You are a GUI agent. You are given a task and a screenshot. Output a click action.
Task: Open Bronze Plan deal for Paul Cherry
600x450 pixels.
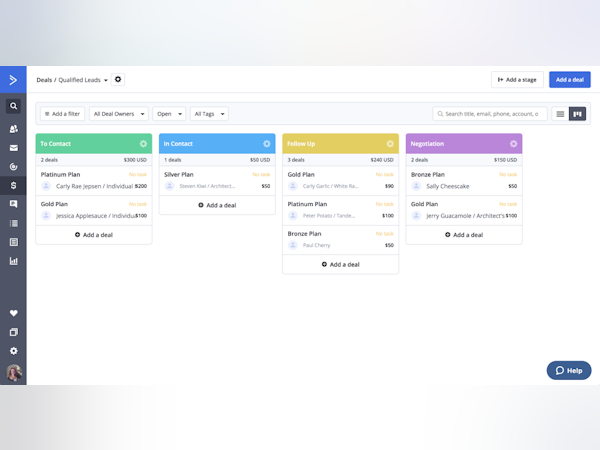pos(341,240)
